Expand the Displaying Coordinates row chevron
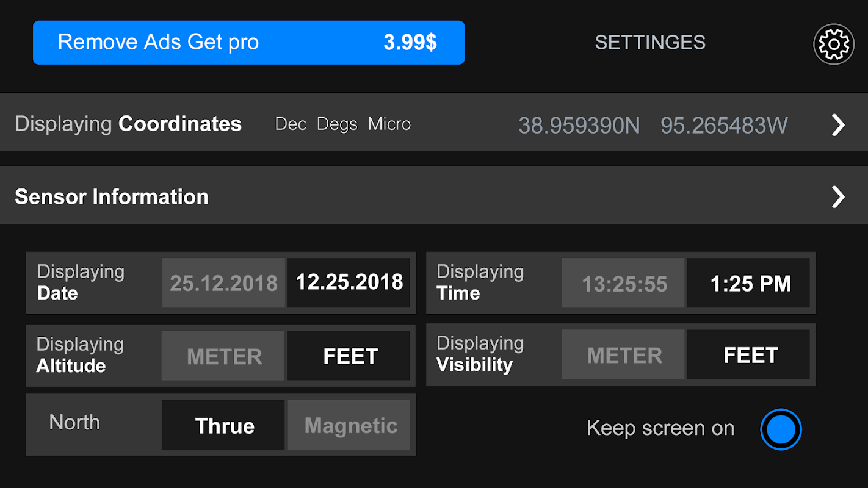Viewport: 868px width, 488px height. (838, 124)
